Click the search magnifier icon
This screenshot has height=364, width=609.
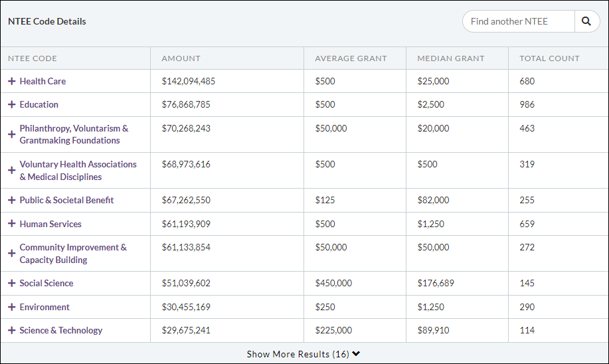pyautogui.click(x=586, y=21)
